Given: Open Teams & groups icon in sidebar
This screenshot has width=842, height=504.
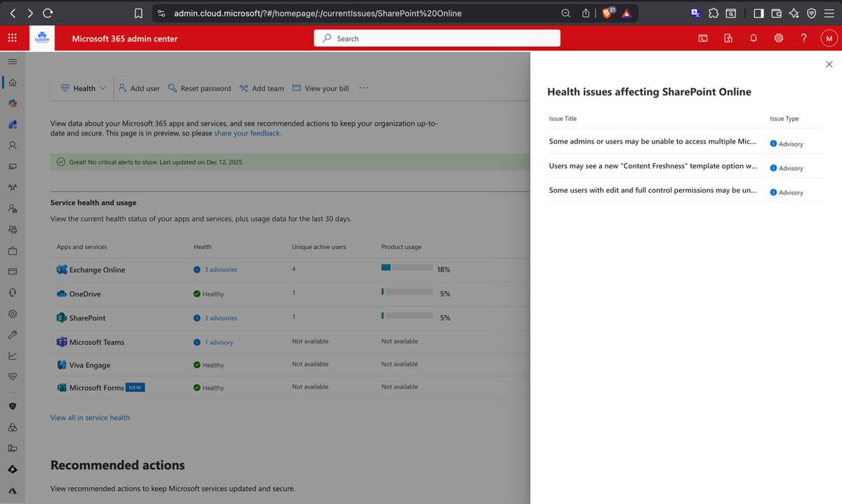Looking at the screenshot, I should (13, 188).
